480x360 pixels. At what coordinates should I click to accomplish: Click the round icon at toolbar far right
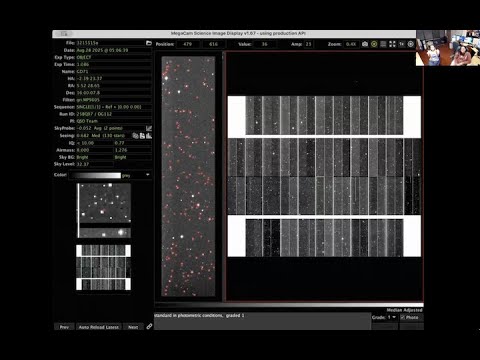click(411, 44)
